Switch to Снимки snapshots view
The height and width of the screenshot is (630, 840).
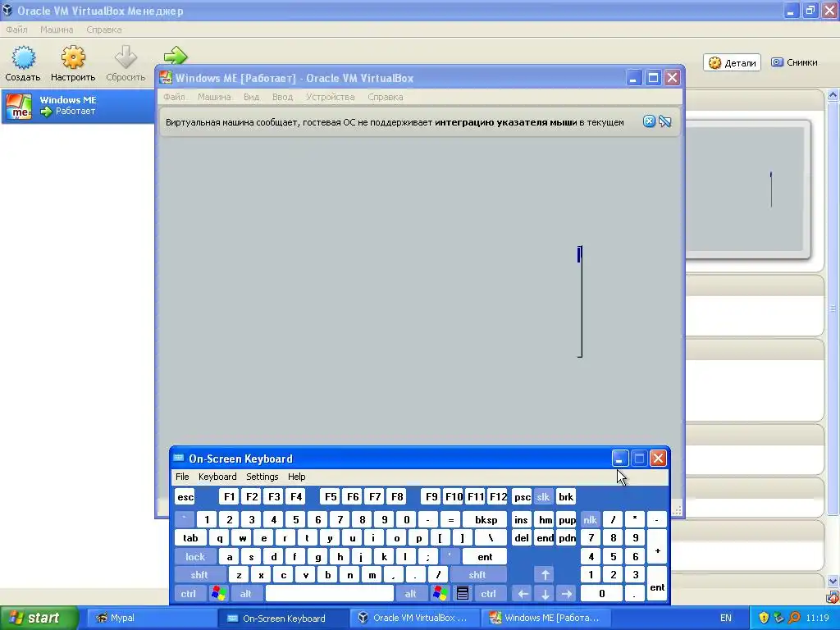[794, 62]
